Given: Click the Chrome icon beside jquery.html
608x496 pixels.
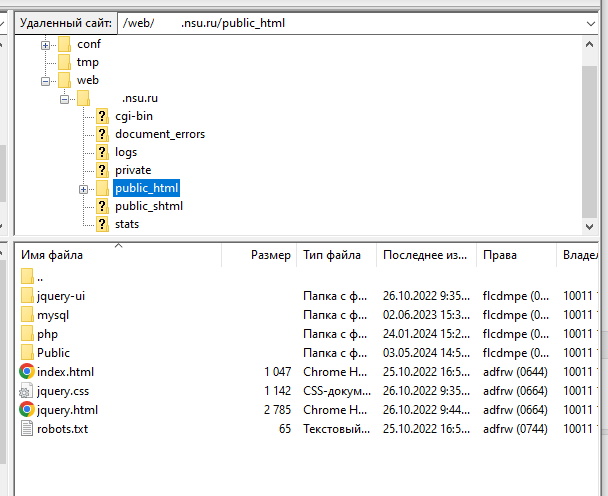Looking at the screenshot, I should 27,409.
